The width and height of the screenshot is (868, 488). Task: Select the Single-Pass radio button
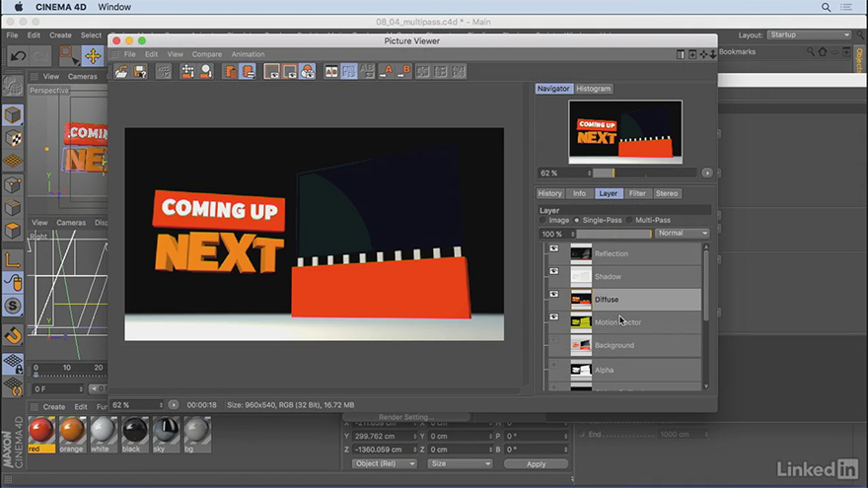pyautogui.click(x=577, y=220)
